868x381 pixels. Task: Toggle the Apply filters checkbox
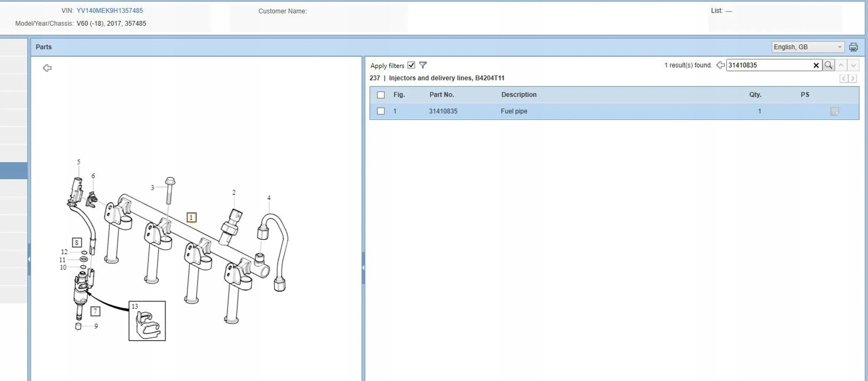click(x=411, y=65)
